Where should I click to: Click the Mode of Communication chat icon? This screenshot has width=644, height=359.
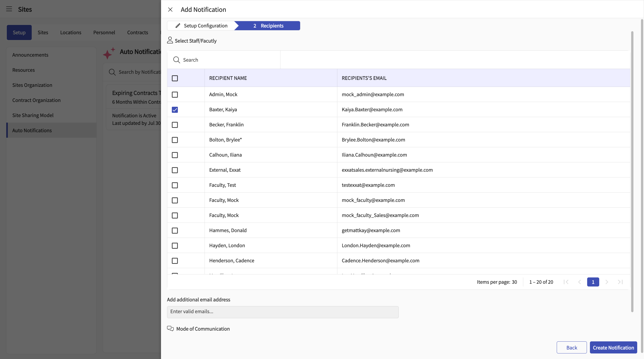[170, 329]
